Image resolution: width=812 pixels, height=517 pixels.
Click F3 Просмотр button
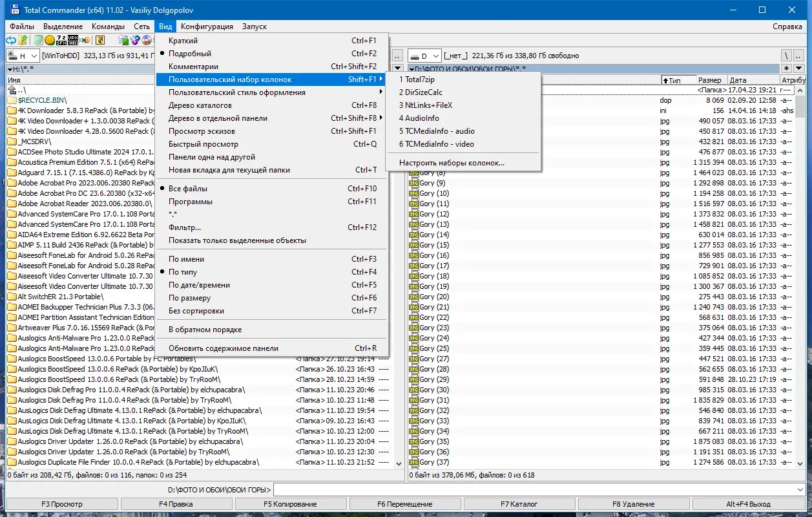(62, 504)
